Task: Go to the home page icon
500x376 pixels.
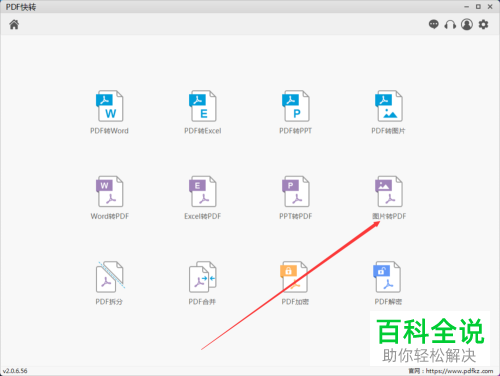Action: 14,24
